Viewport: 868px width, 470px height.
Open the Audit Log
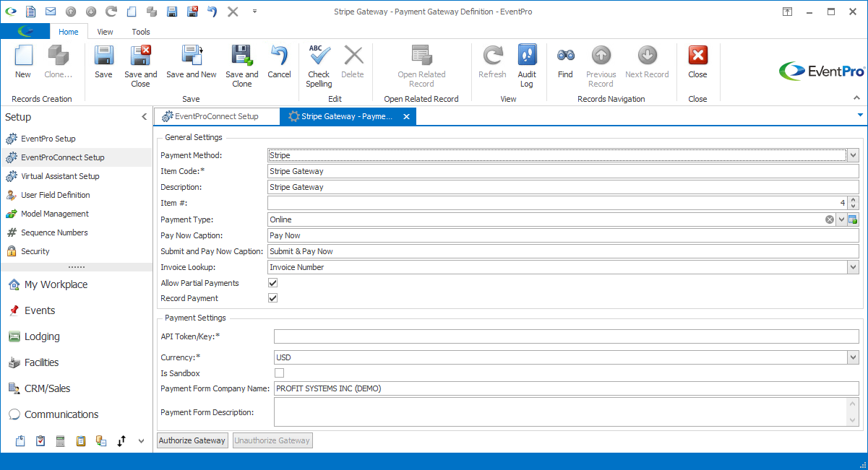[x=527, y=66]
